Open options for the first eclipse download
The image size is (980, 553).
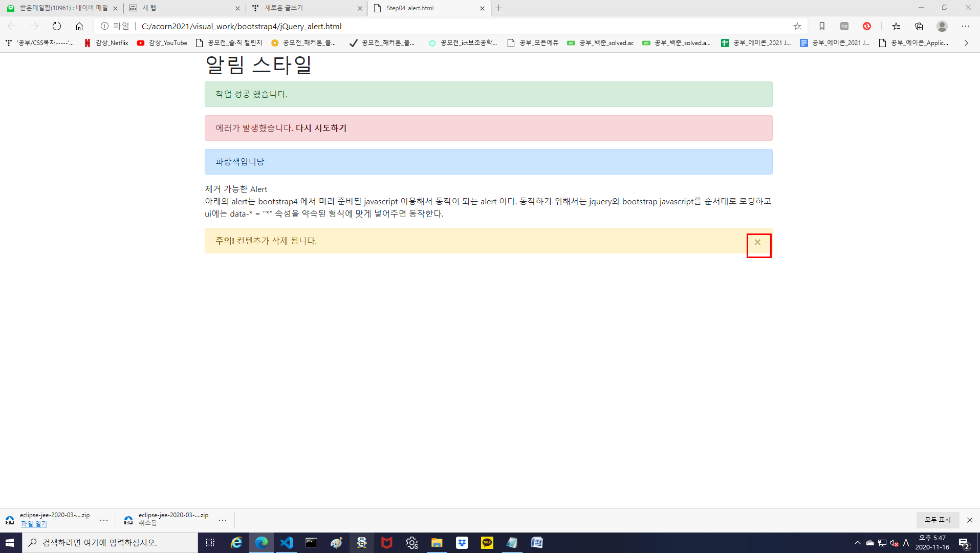click(104, 520)
